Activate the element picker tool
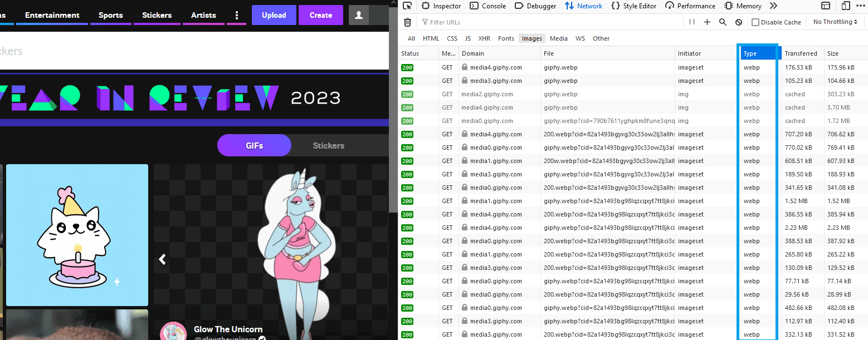The image size is (868, 340). point(407,6)
